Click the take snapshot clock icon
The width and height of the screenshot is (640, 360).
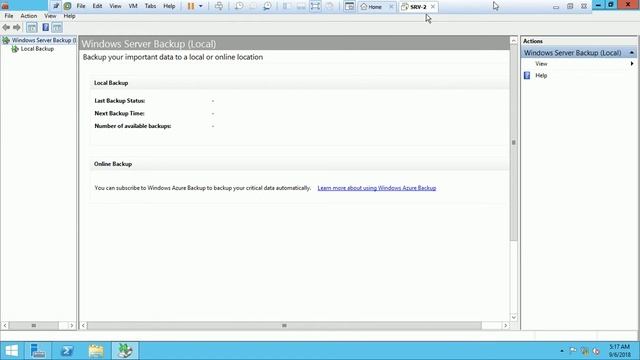click(239, 6)
